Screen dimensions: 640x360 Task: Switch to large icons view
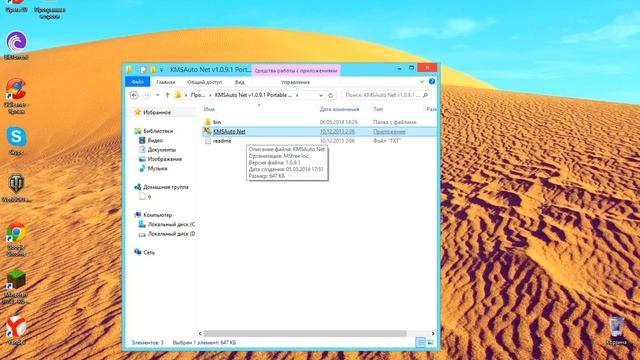(430, 342)
